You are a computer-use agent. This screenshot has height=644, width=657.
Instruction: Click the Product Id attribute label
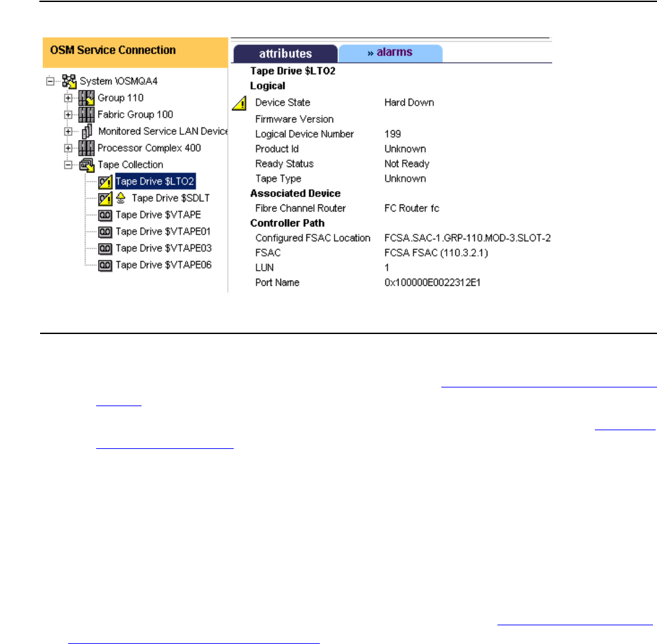click(277, 149)
